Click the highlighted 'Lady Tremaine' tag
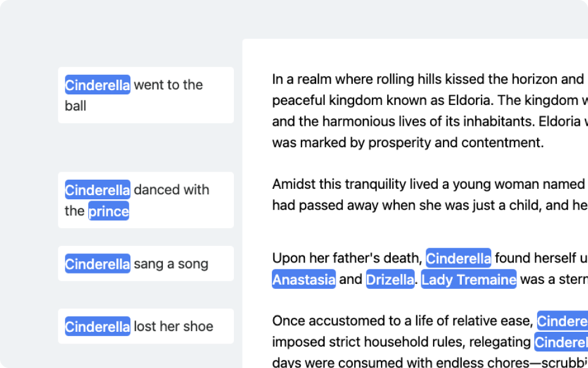Viewport: 588px width, 368px height. (x=469, y=280)
